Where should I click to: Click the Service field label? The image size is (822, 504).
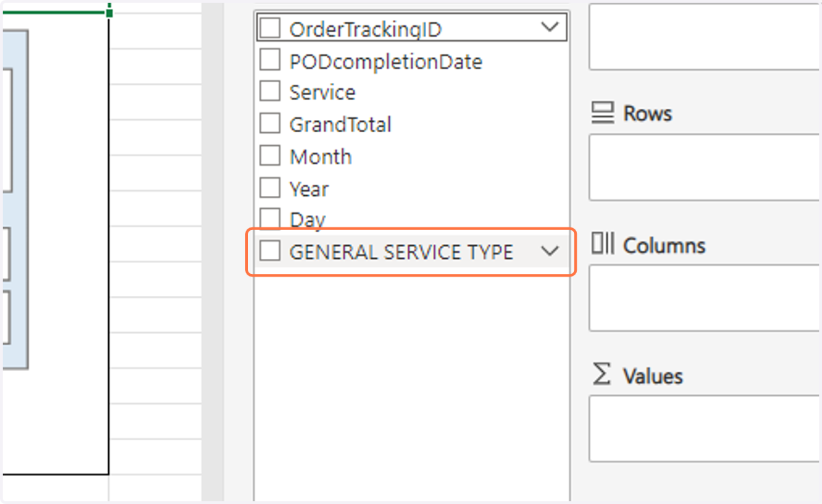(x=322, y=92)
